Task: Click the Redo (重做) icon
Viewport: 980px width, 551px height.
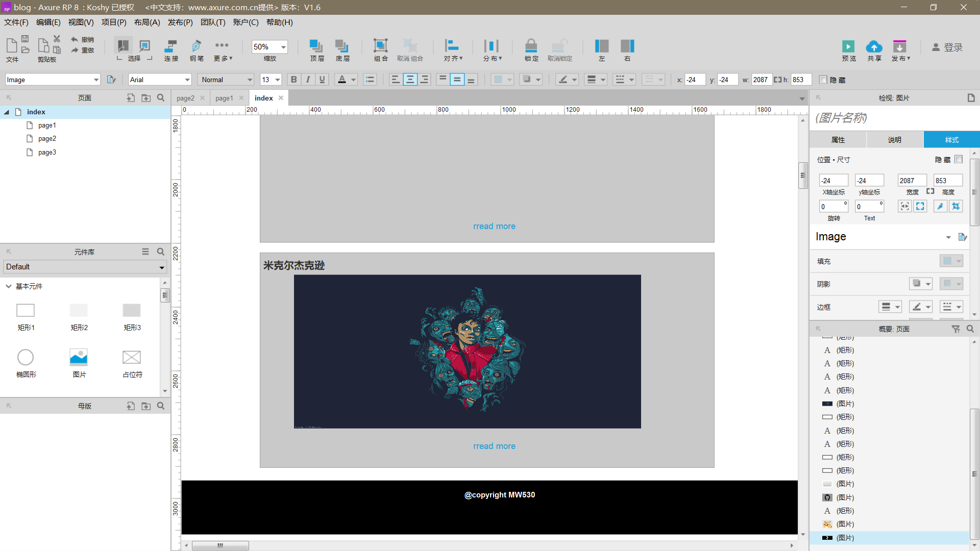Action: click(x=75, y=50)
